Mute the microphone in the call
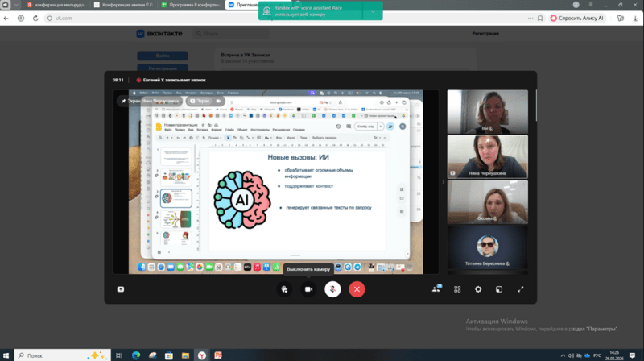The width and height of the screenshot is (644, 361). click(332, 288)
